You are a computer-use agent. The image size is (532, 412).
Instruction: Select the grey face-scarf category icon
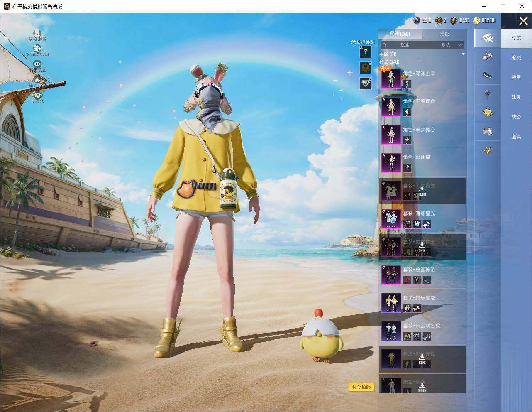(x=488, y=94)
